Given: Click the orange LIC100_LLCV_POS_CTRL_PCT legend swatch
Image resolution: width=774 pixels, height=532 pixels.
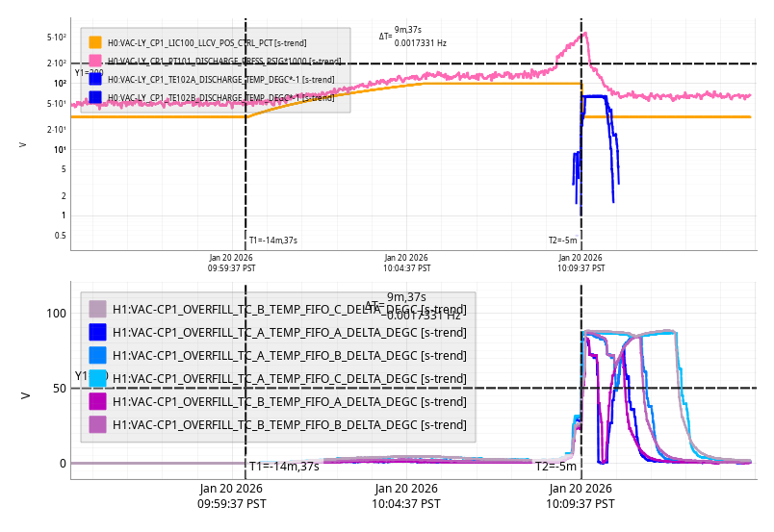Looking at the screenshot, I should pos(95,42).
